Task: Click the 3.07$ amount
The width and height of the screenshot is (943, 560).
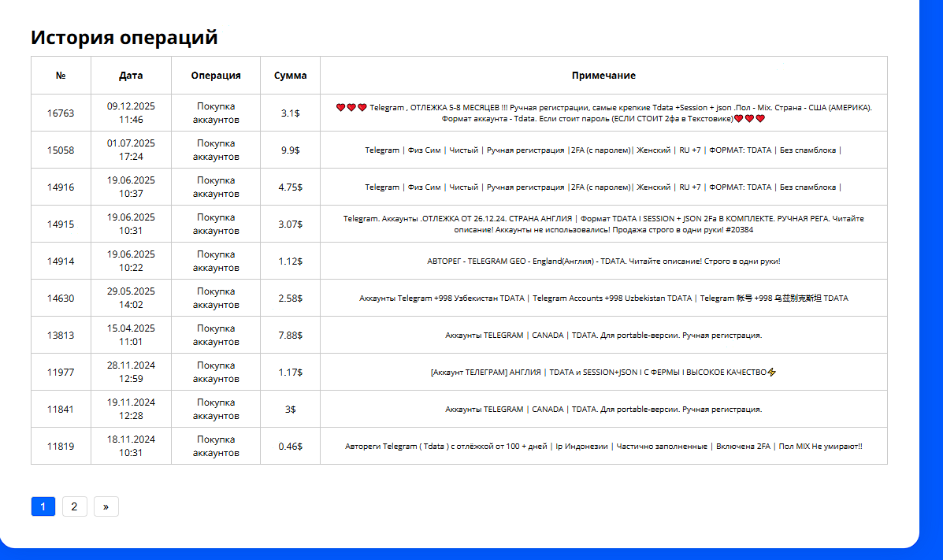Action: tap(291, 224)
